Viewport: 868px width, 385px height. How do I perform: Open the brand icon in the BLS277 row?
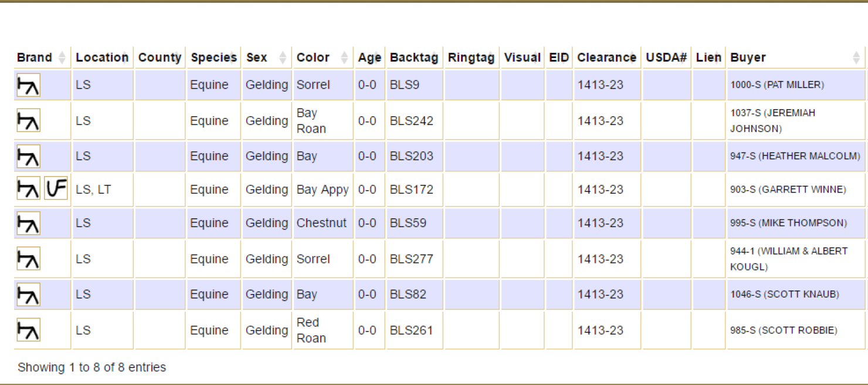point(28,259)
